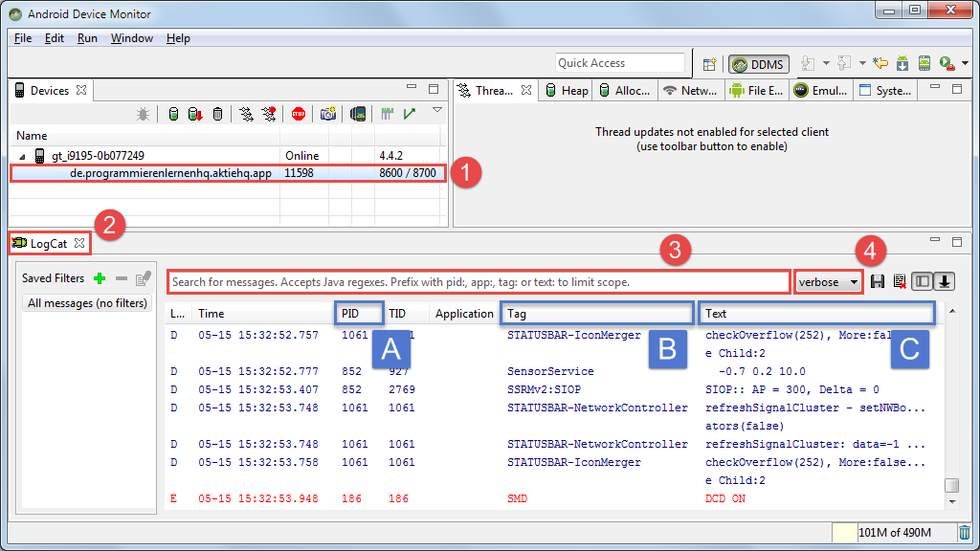The width and height of the screenshot is (980, 551).
Task: Add a new saved logcat filter
Action: [x=100, y=278]
